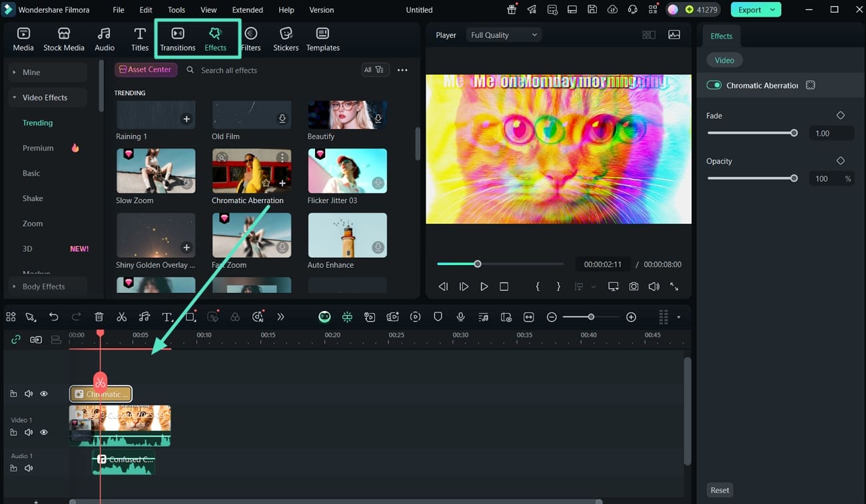The width and height of the screenshot is (866, 504).
Task: Add text with the timeline Text tool
Action: point(168,317)
